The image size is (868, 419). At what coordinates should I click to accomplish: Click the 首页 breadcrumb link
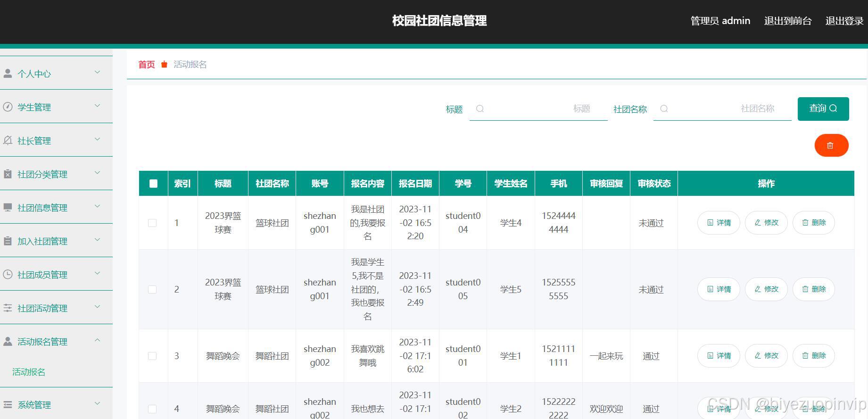tap(147, 65)
